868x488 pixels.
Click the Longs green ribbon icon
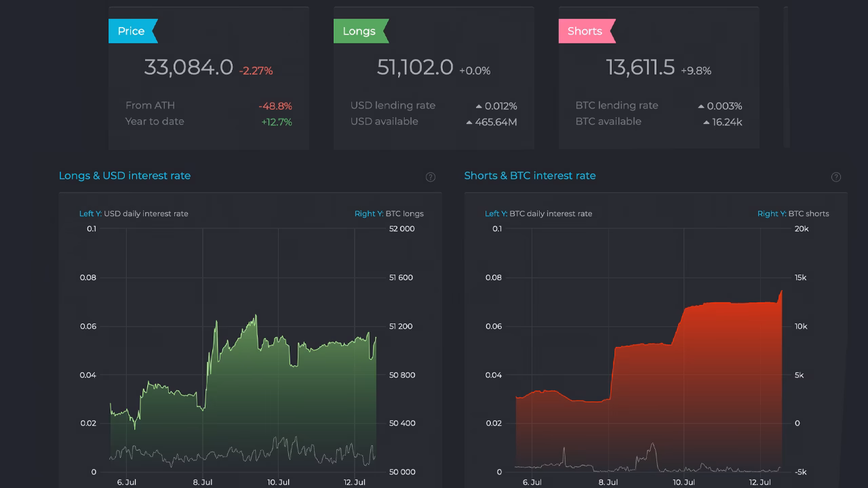(x=359, y=30)
